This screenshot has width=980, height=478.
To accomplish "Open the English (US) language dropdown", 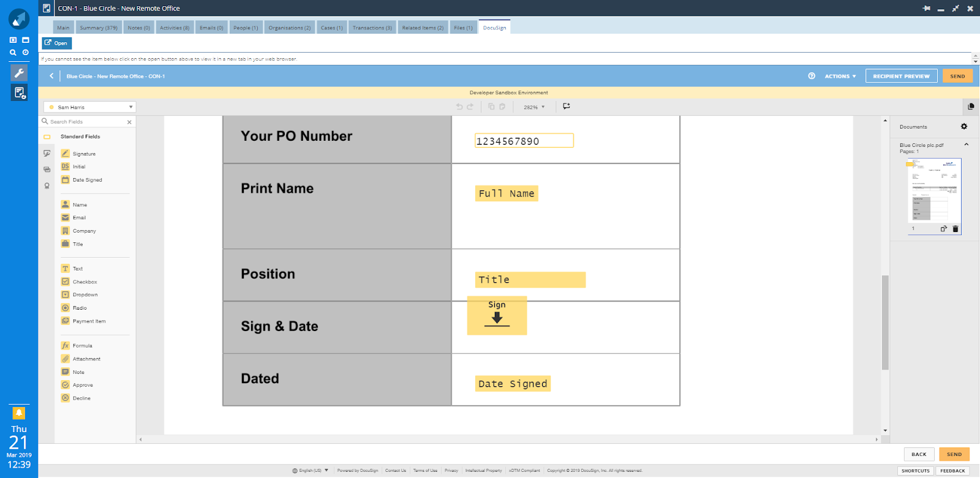I will [311, 471].
